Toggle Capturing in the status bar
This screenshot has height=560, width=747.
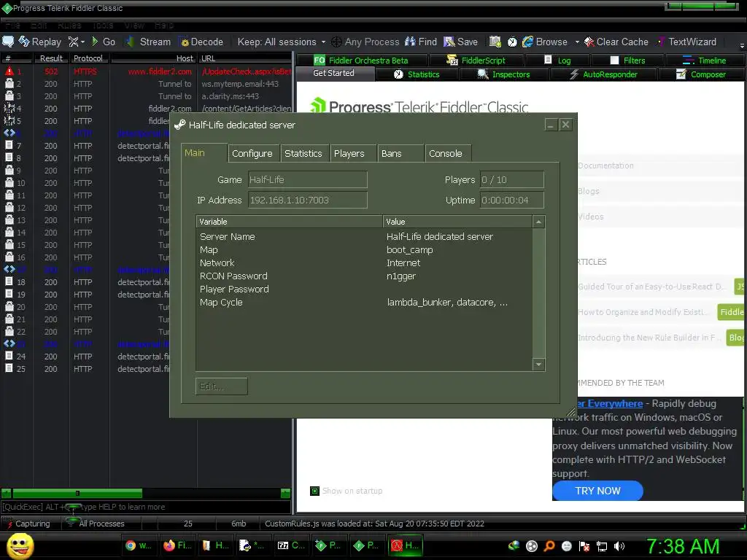[27, 524]
